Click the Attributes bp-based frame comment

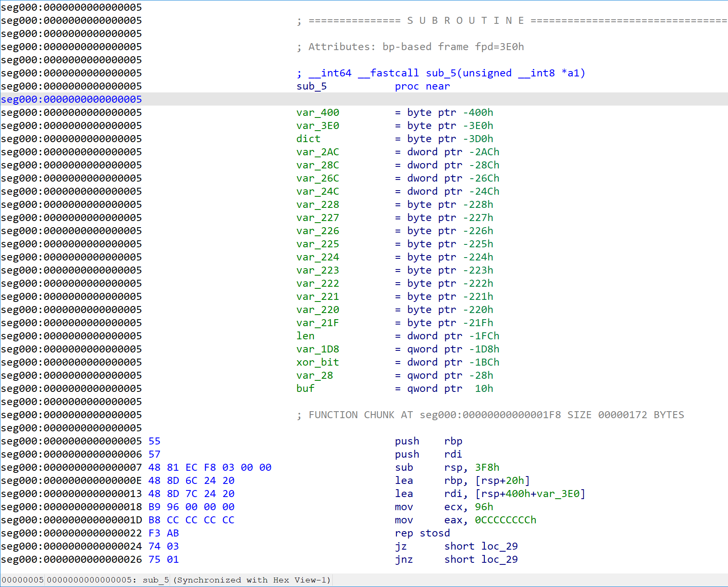coord(410,47)
